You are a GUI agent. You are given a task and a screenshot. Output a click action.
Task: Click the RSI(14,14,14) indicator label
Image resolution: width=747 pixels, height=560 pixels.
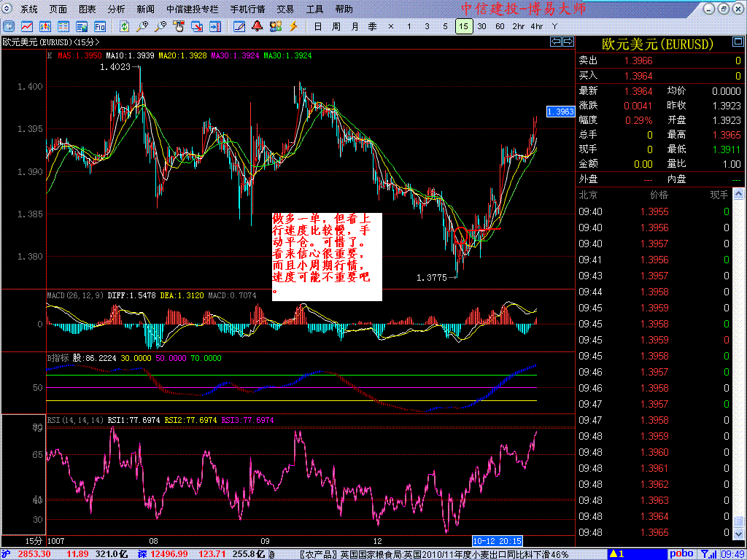(x=75, y=420)
